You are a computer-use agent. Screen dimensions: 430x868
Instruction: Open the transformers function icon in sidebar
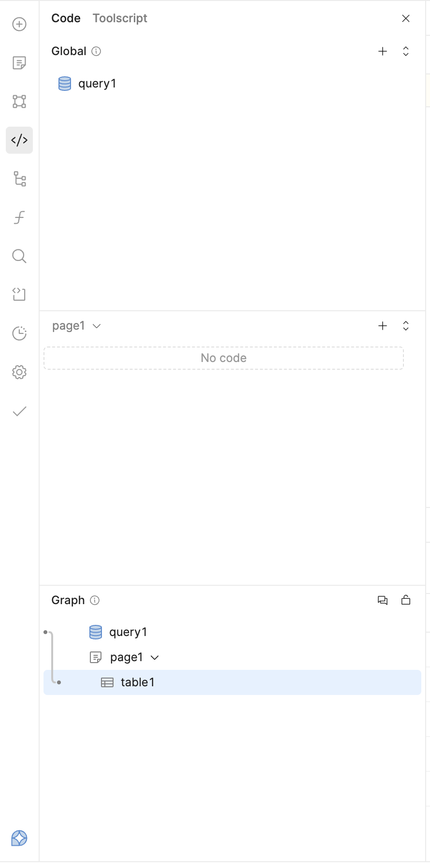19,217
